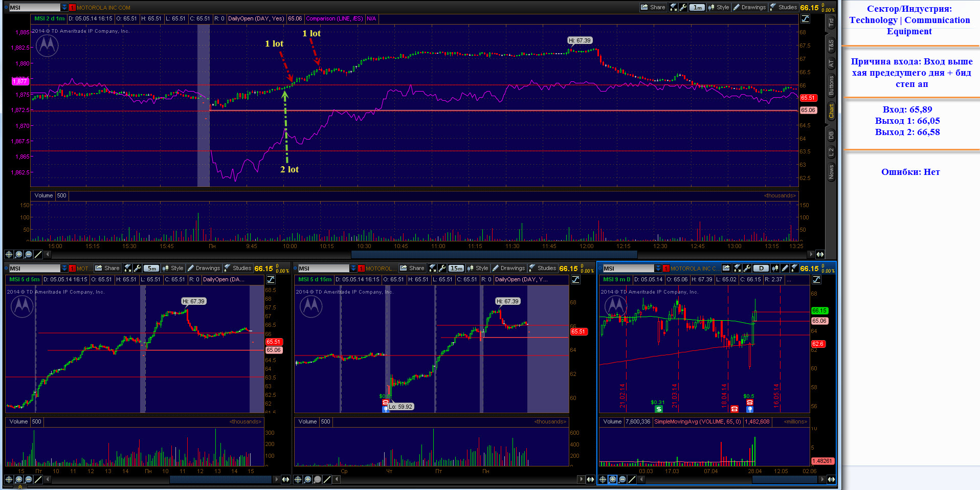Image resolution: width=980 pixels, height=490 pixels.
Task: Open Style menu in the 15m chart
Action: (478, 268)
